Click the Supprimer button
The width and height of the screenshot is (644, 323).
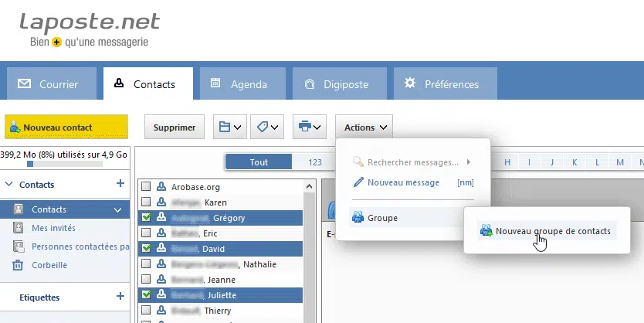point(175,127)
